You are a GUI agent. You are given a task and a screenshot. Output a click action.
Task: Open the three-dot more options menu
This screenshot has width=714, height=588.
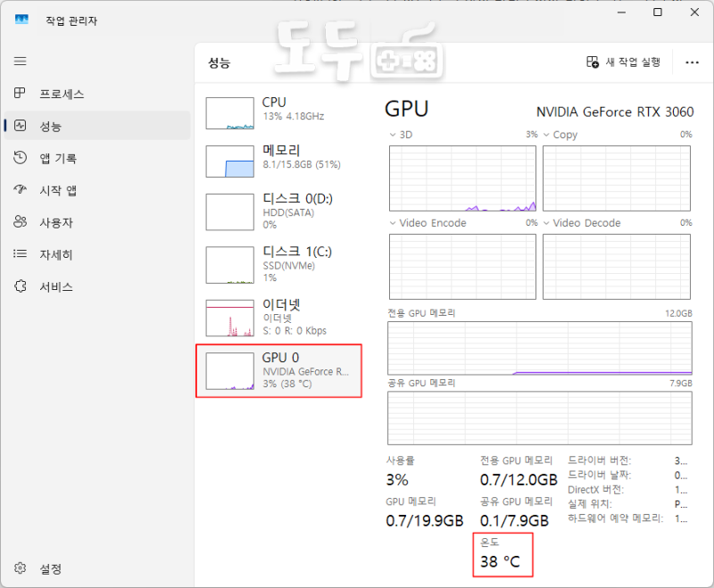coord(692,62)
